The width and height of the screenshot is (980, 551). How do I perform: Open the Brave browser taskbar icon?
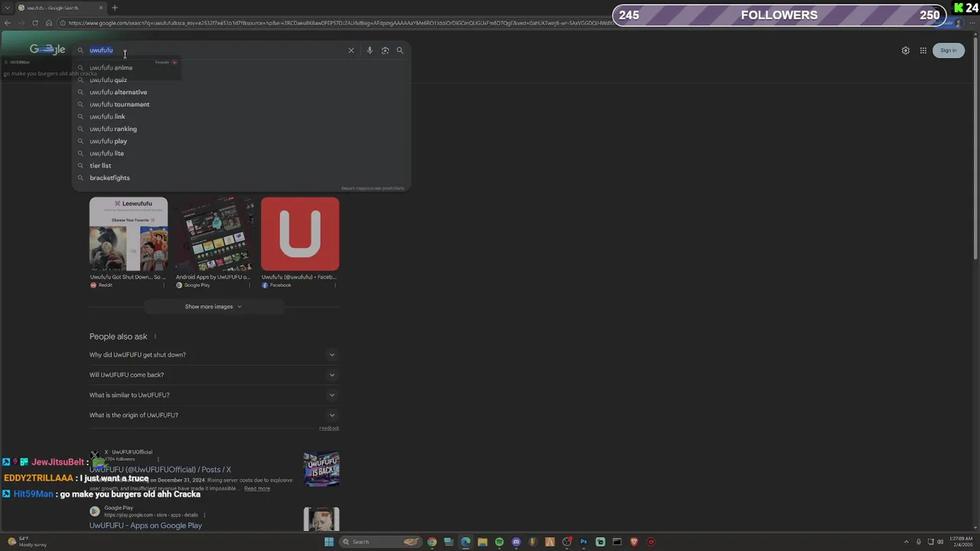coord(634,542)
